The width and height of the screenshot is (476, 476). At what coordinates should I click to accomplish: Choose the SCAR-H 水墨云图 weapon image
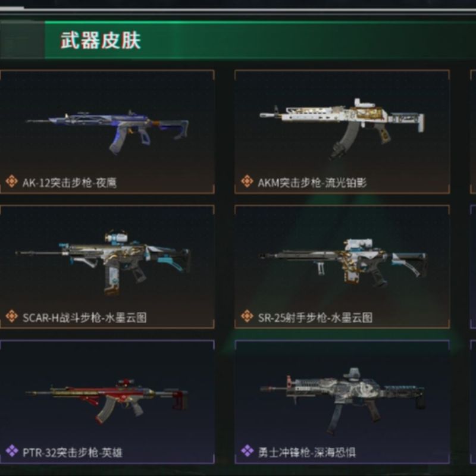point(102,262)
